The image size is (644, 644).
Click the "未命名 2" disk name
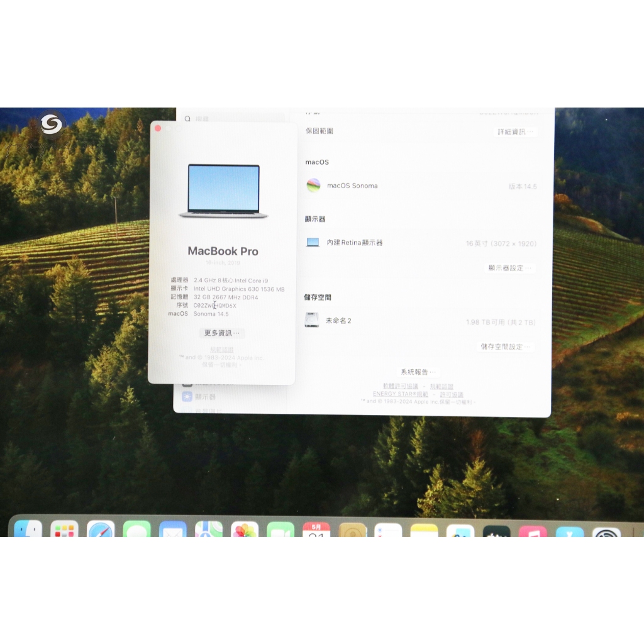pos(338,320)
